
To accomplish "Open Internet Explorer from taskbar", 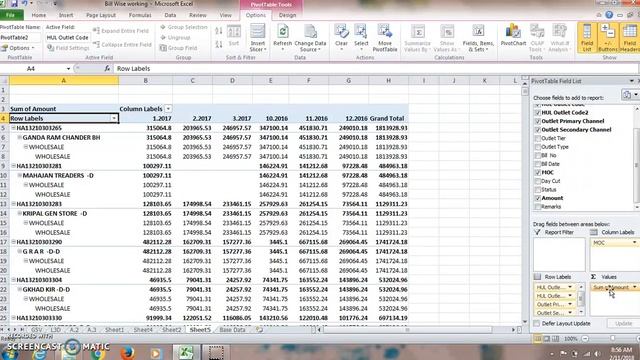I will click(x=40, y=353).
